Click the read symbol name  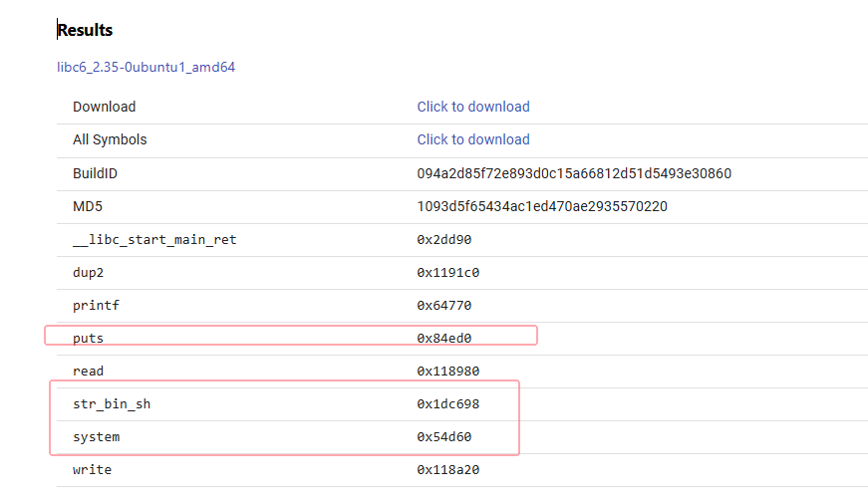[89, 371]
